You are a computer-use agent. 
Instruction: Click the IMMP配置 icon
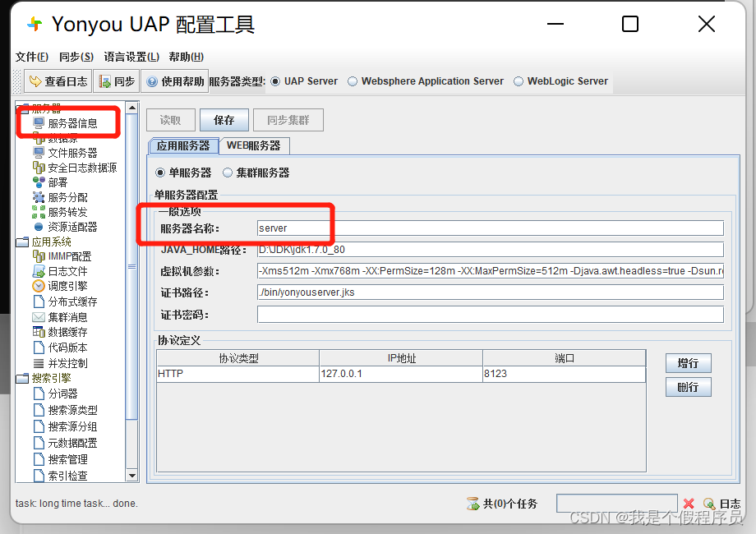[39, 256]
